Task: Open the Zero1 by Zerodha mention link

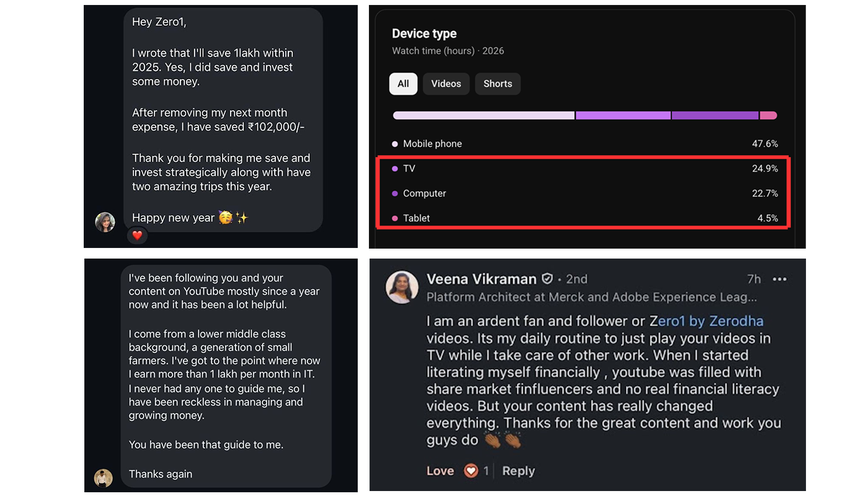Action: click(x=706, y=321)
